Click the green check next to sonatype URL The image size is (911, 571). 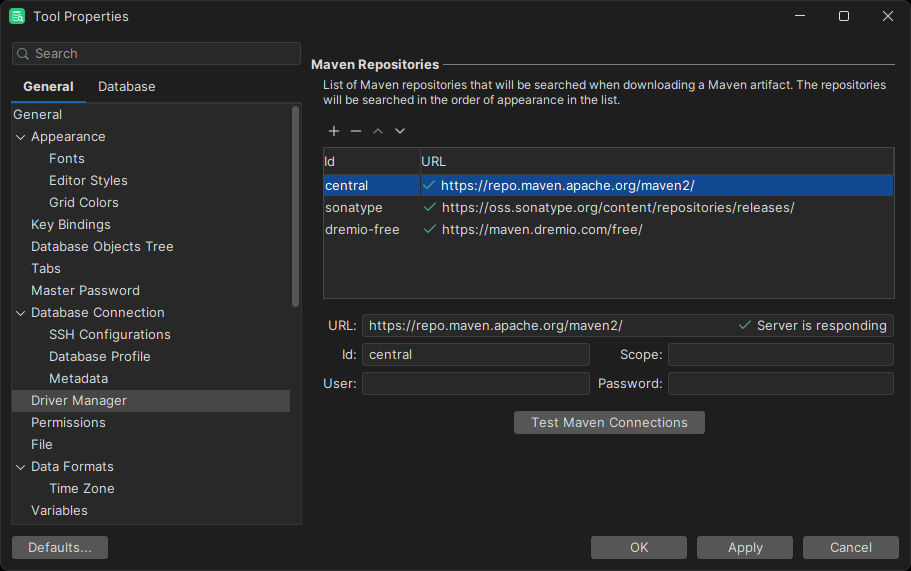[430, 207]
